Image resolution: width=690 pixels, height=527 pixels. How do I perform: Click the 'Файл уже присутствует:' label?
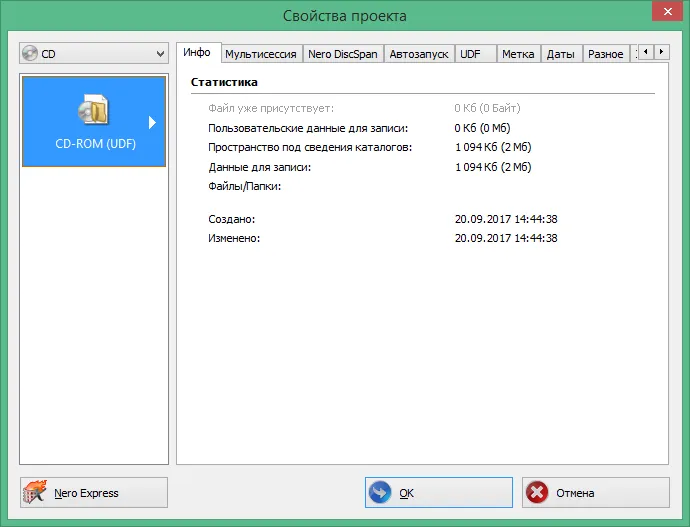[x=271, y=108]
